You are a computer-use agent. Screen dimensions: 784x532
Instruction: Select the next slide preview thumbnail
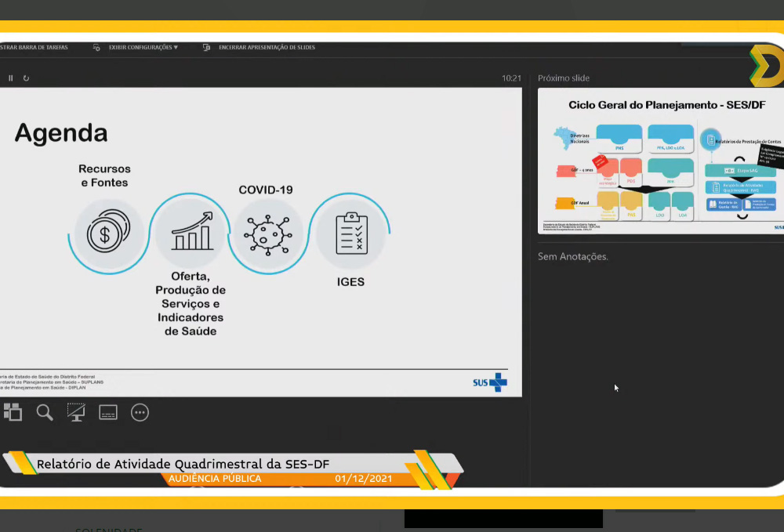point(660,161)
